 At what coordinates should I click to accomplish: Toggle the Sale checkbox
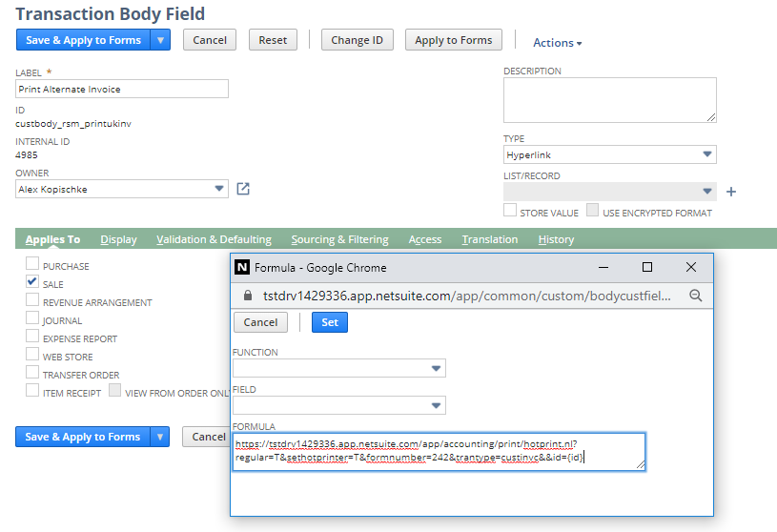point(32,283)
